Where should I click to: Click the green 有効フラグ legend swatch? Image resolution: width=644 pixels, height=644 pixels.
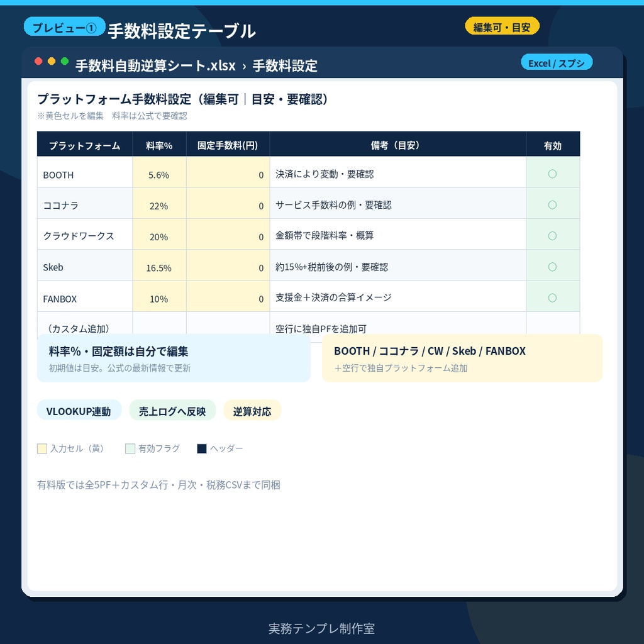tap(130, 448)
